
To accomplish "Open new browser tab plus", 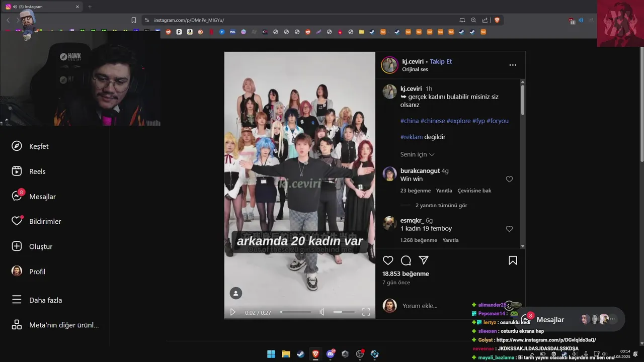I will 90,7.
